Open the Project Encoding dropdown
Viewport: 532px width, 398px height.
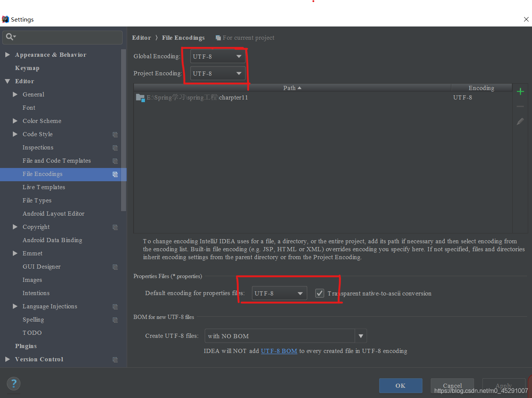click(218, 73)
